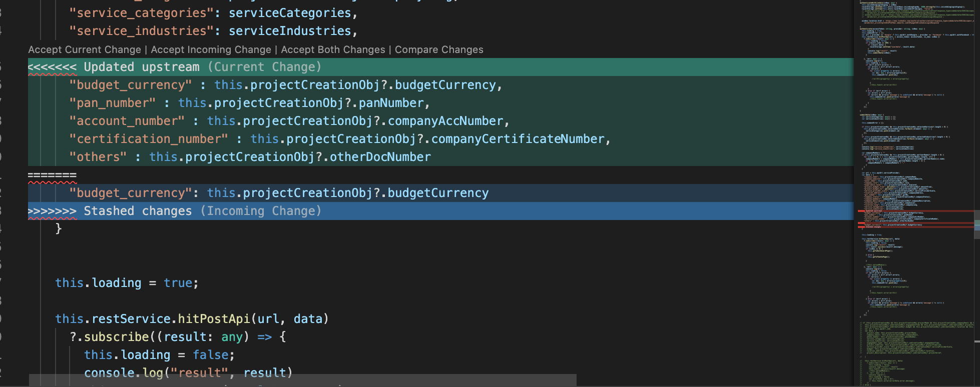The height and width of the screenshot is (387, 980).
Task: Click the "account_number" key text
Action: [x=127, y=121]
